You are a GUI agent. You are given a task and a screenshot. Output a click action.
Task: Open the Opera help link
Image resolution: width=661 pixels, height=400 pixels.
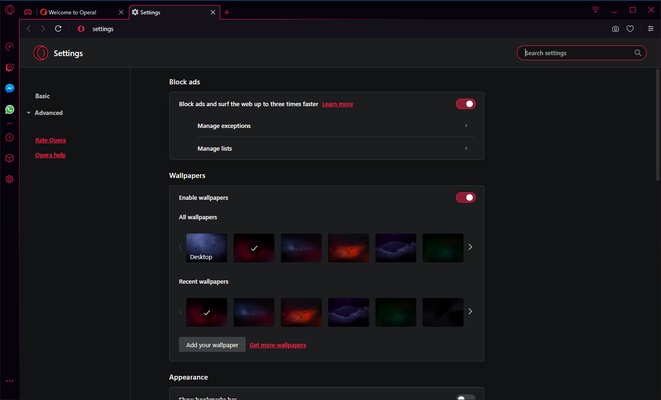point(51,155)
